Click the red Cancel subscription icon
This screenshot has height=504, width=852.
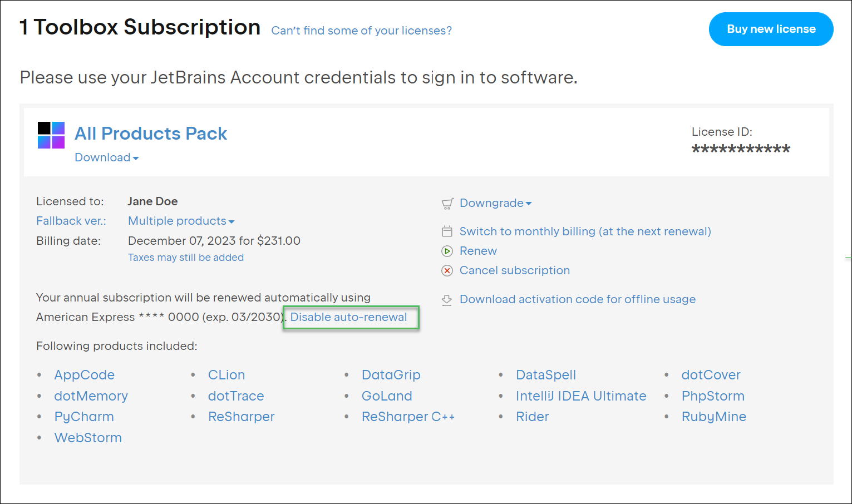[x=447, y=271]
